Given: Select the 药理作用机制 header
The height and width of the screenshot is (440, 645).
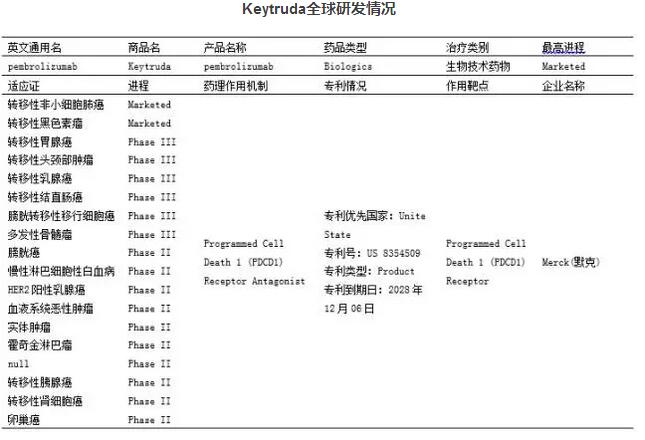Looking at the screenshot, I should point(235,86).
